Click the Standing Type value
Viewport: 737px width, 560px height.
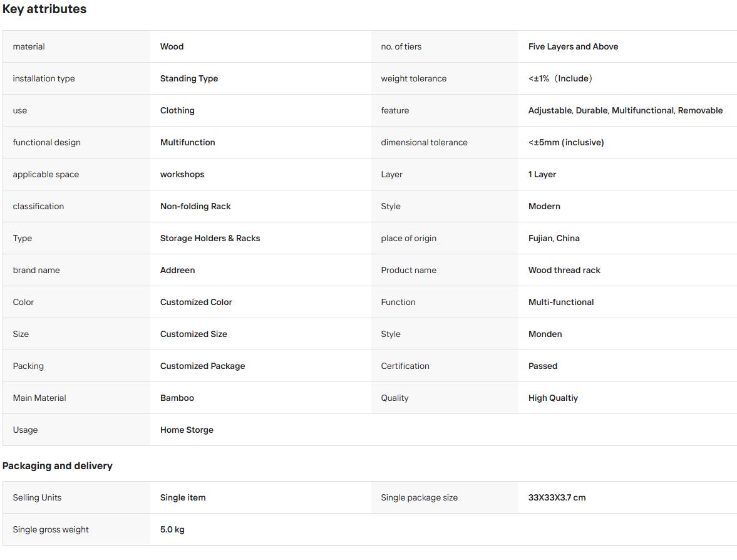(x=189, y=78)
